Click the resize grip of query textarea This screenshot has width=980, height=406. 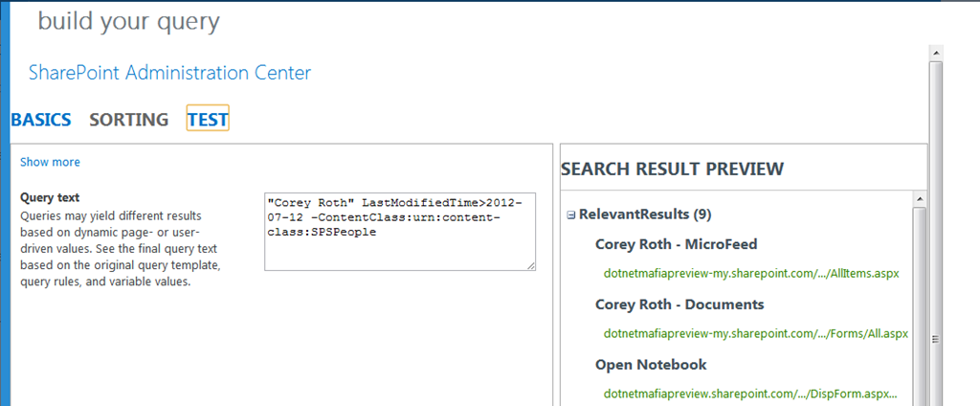(x=530, y=266)
